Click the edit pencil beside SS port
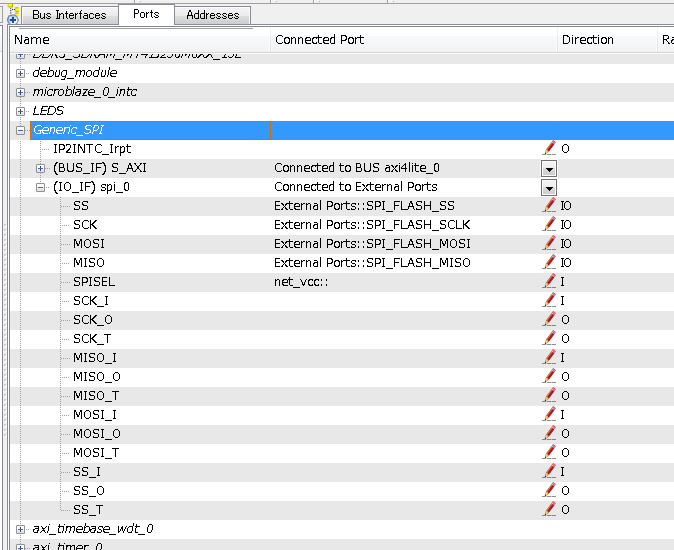Screen dimensions: 674x550 [549, 205]
